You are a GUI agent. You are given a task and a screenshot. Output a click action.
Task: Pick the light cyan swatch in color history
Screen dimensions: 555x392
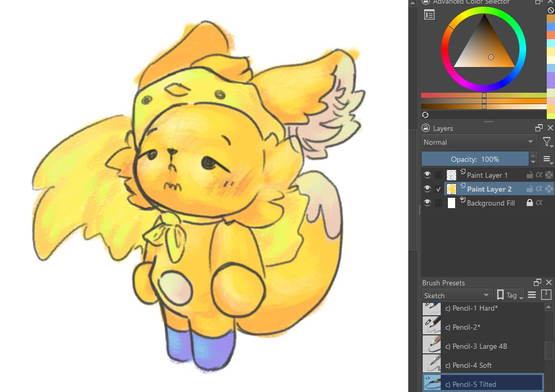point(551,43)
